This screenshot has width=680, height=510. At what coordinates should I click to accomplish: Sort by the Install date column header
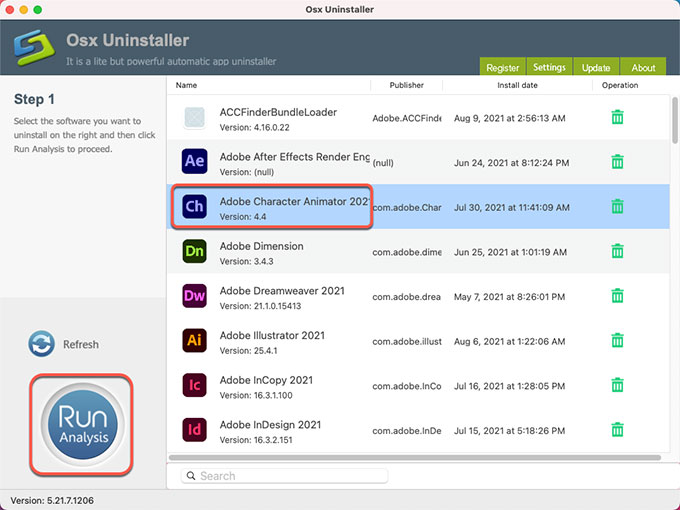coord(517,85)
